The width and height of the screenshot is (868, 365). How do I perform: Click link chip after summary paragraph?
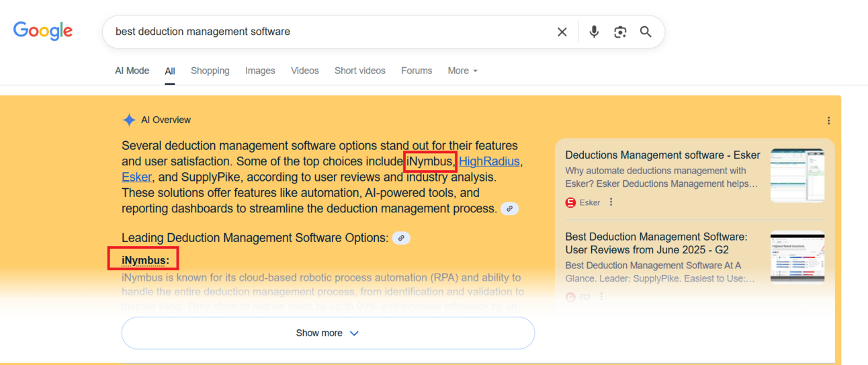[x=510, y=209]
